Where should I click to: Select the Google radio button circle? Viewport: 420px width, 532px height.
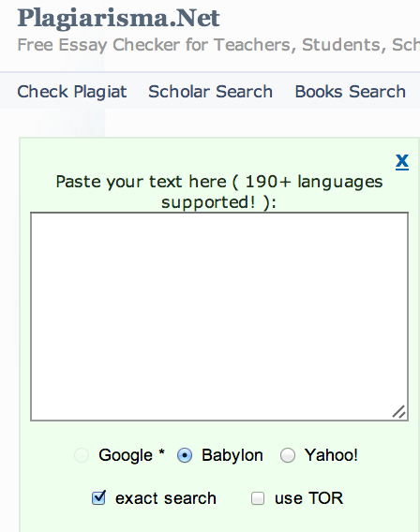click(82, 455)
